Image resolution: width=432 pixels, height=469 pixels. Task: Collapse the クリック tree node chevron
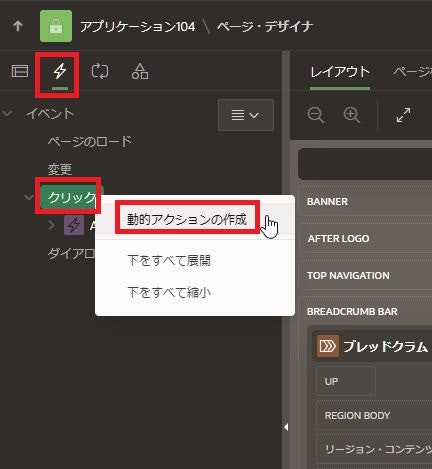coord(29,197)
